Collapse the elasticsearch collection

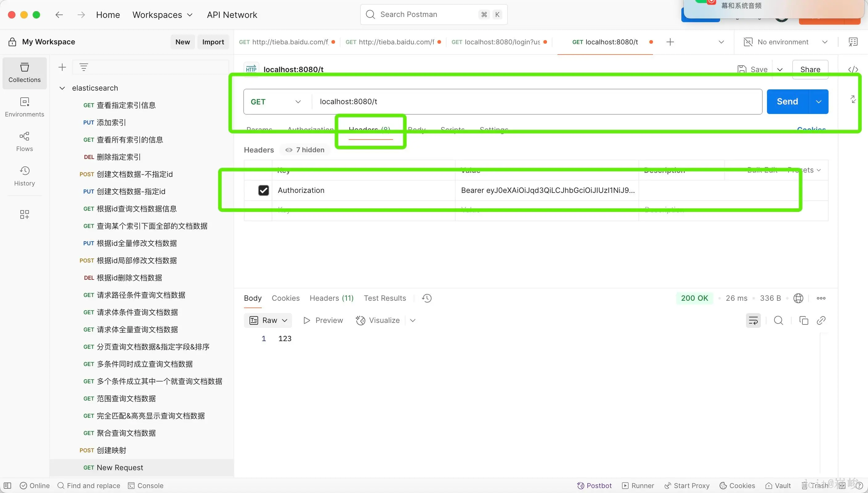click(62, 88)
